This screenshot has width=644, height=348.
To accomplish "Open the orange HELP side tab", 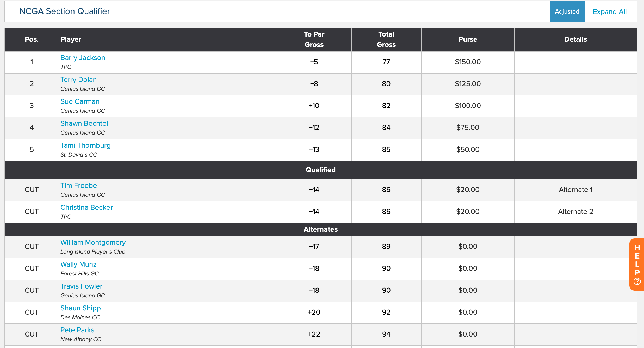I will point(637,264).
